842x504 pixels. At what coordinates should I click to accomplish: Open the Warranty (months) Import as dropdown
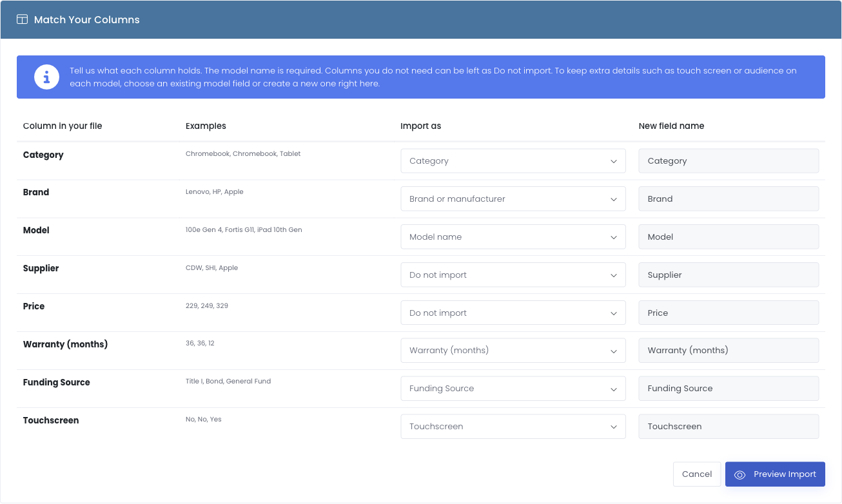pyautogui.click(x=513, y=351)
